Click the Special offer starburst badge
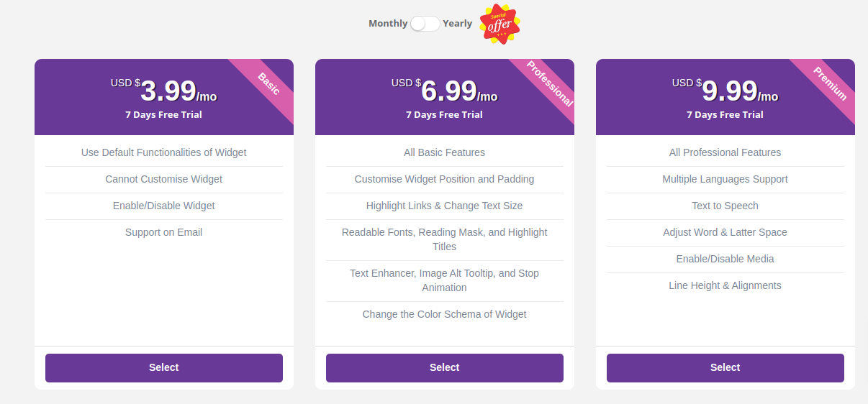The height and width of the screenshot is (404, 868). [499, 24]
